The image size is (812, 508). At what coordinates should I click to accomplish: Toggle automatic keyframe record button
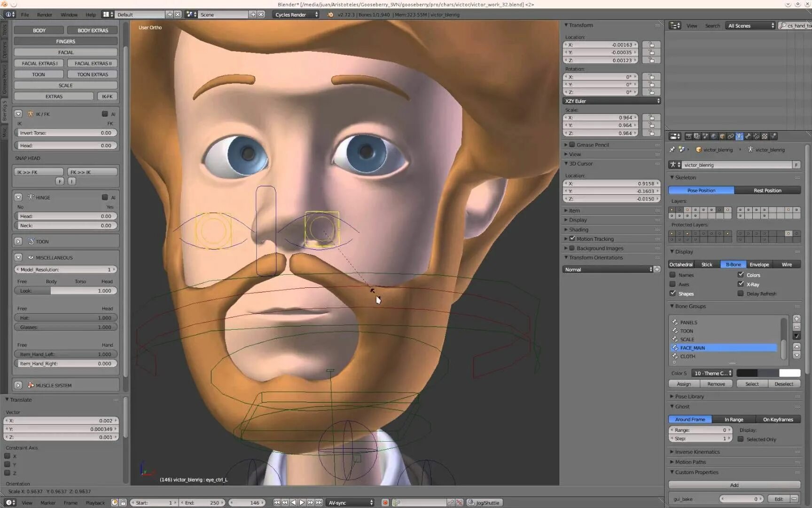pyautogui.click(x=385, y=502)
